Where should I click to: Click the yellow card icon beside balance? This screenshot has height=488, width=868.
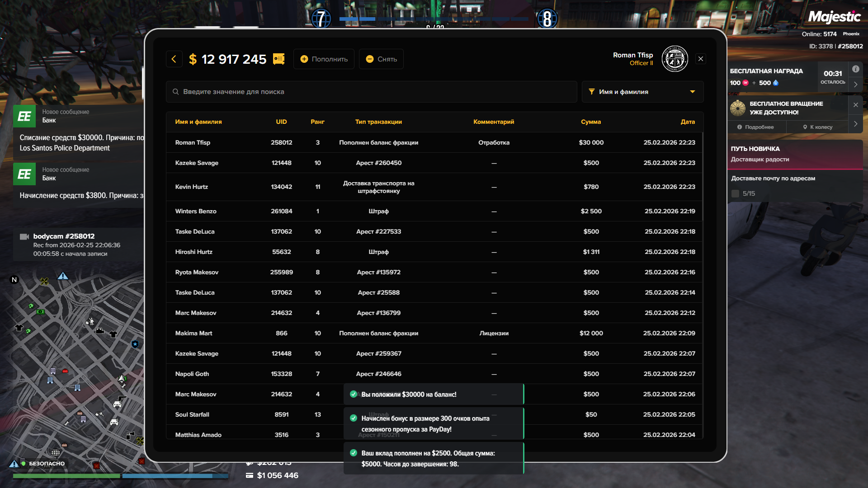pyautogui.click(x=279, y=59)
